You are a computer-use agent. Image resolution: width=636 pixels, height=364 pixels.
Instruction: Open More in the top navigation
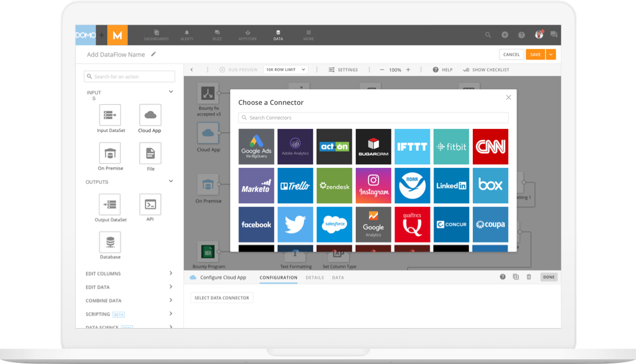308,35
